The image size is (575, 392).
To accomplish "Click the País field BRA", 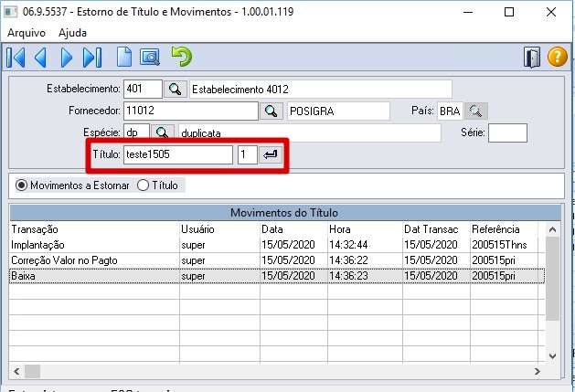I will pos(450,111).
